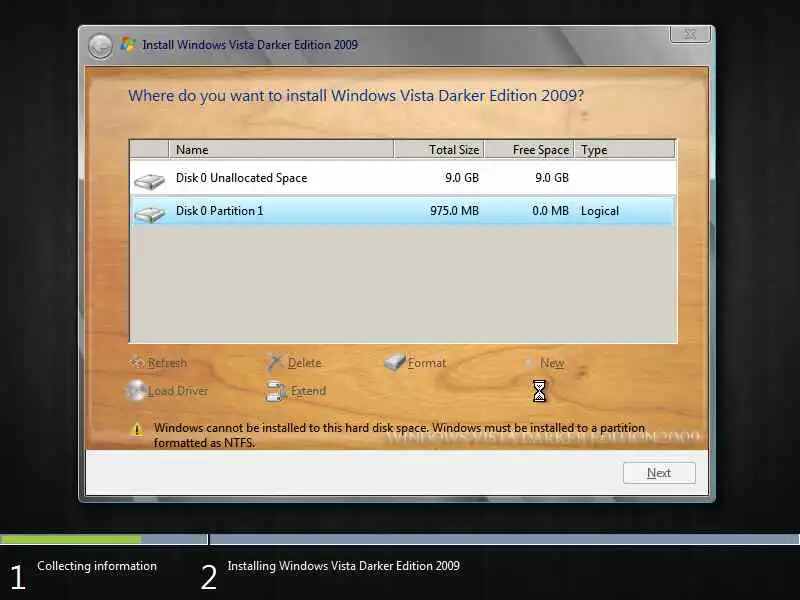This screenshot has width=800, height=600.
Task: Click the NTFS warning message text
Action: click(x=399, y=435)
